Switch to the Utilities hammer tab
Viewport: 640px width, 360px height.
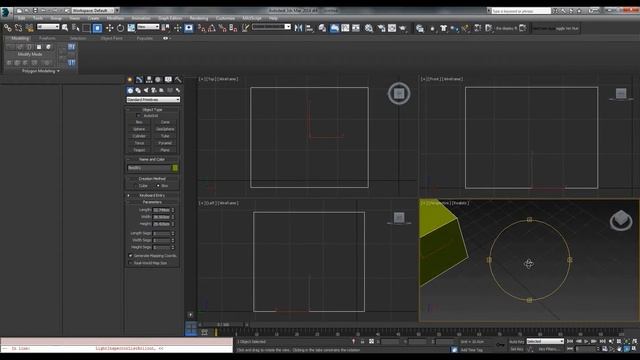178,80
